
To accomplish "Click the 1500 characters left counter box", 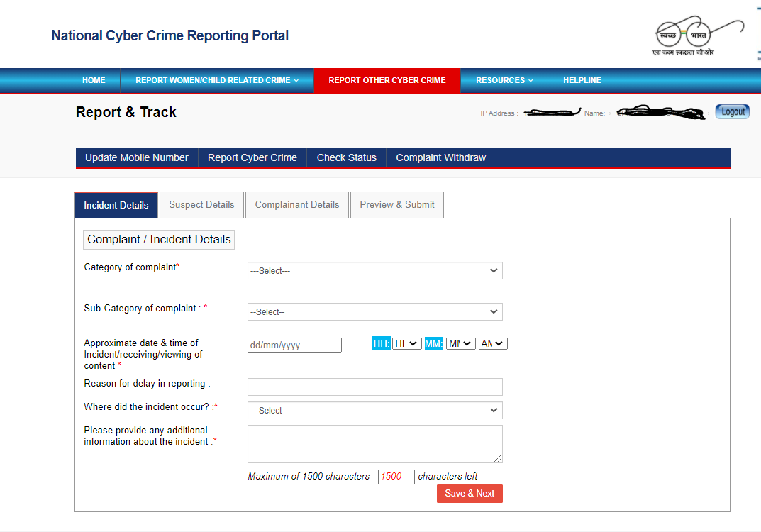I will tap(396, 477).
